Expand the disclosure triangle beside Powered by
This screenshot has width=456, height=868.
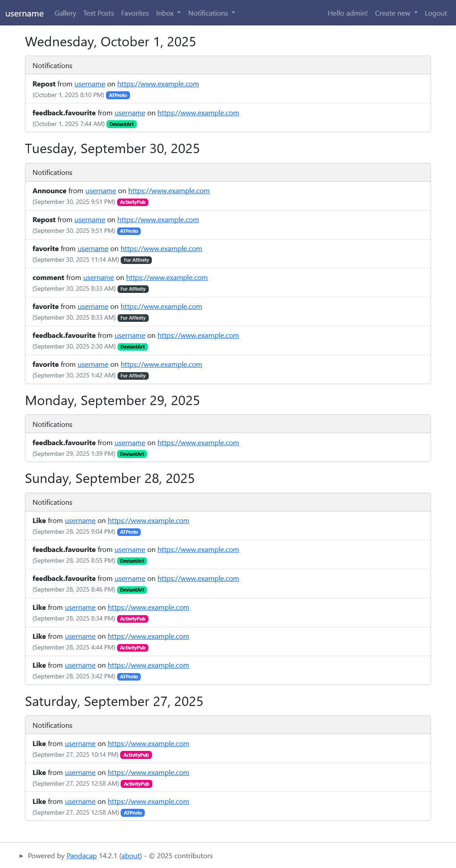21,856
